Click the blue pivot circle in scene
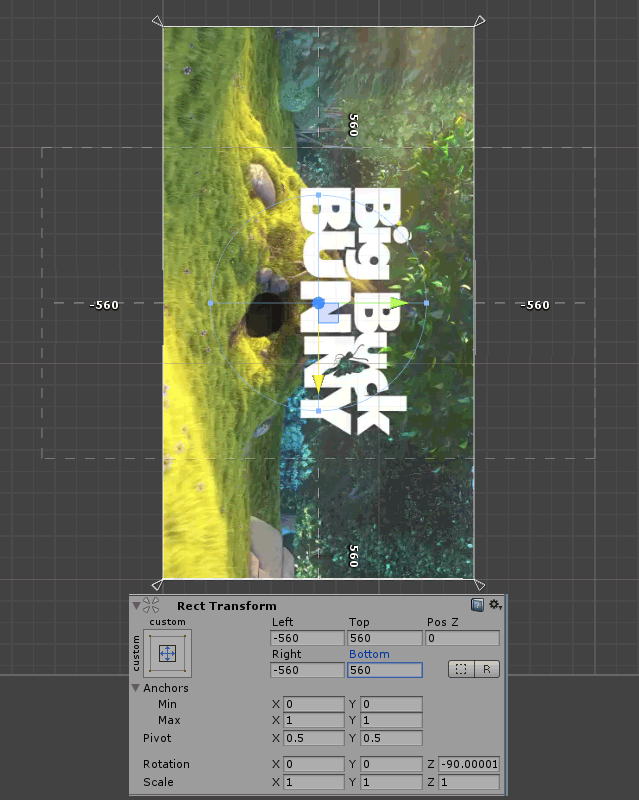The height and width of the screenshot is (800, 639). (318, 303)
